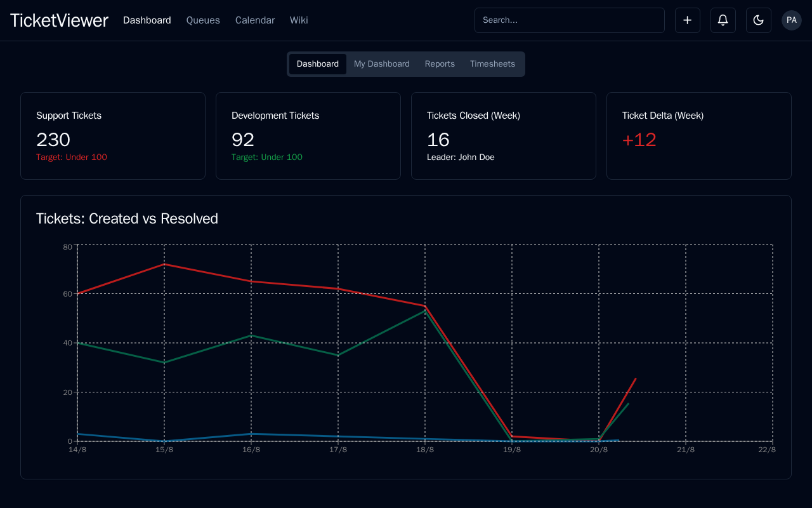The image size is (812, 508).
Task: Toggle dark mode moon icon
Action: (758, 20)
